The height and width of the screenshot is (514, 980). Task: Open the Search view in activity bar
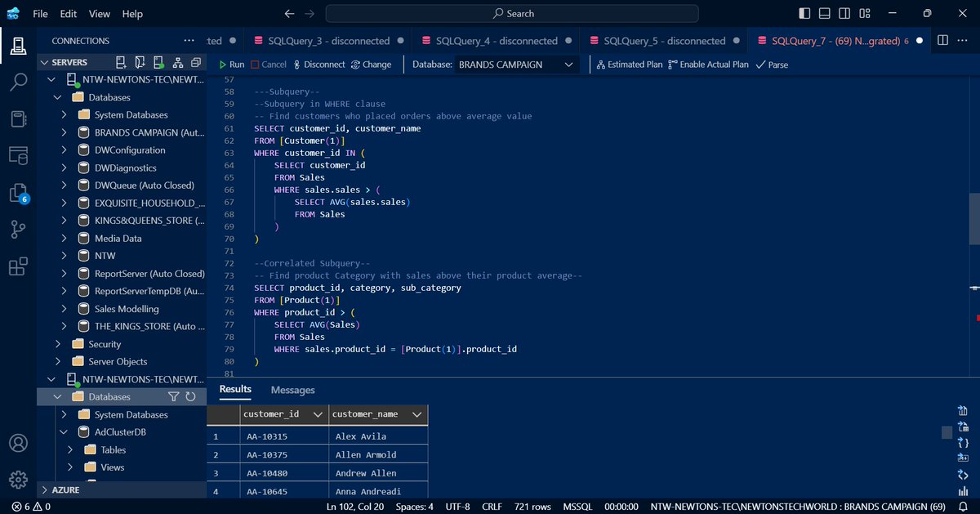(x=18, y=82)
